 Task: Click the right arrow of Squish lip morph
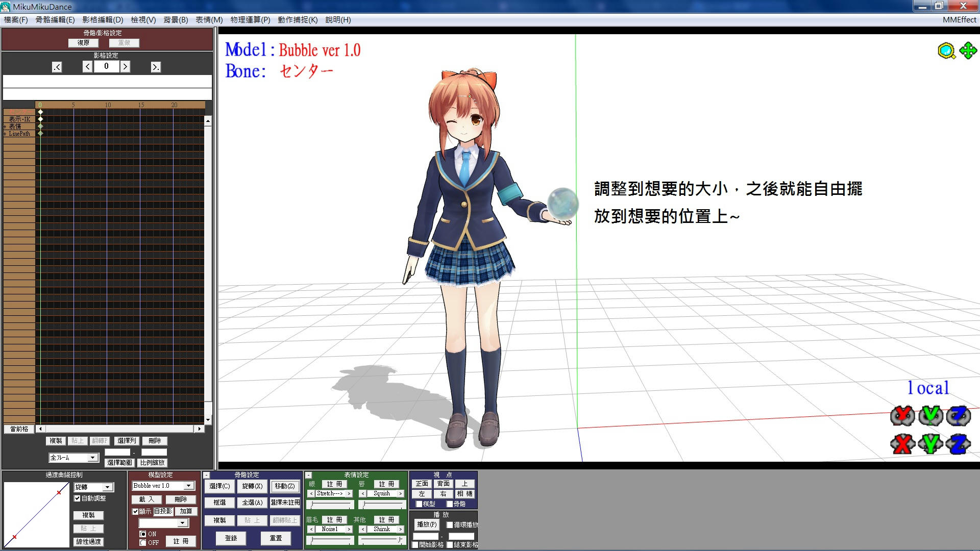[401, 493]
